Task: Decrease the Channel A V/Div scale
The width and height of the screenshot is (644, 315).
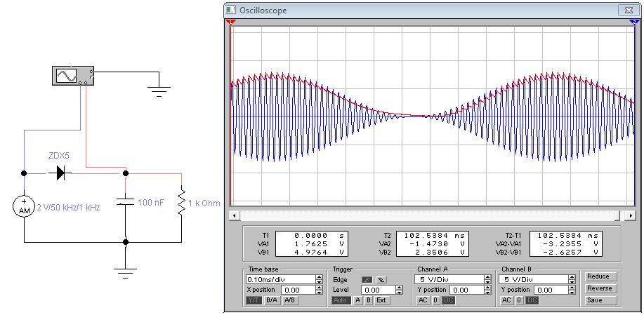Action: [487, 282]
